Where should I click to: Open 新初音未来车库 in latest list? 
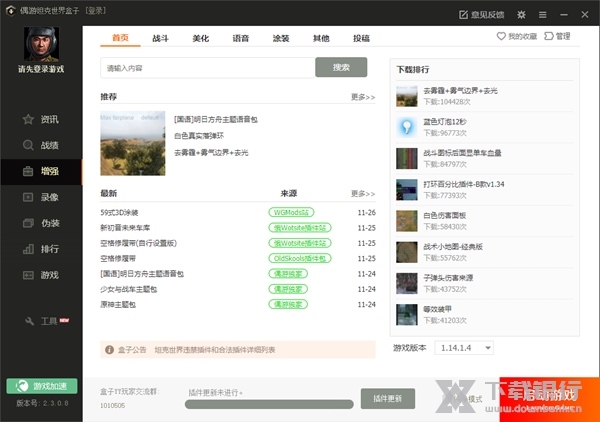[x=125, y=228]
